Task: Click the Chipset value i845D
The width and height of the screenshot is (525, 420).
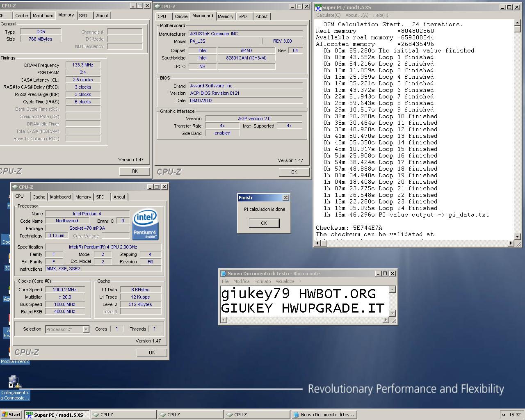Action: point(246,50)
